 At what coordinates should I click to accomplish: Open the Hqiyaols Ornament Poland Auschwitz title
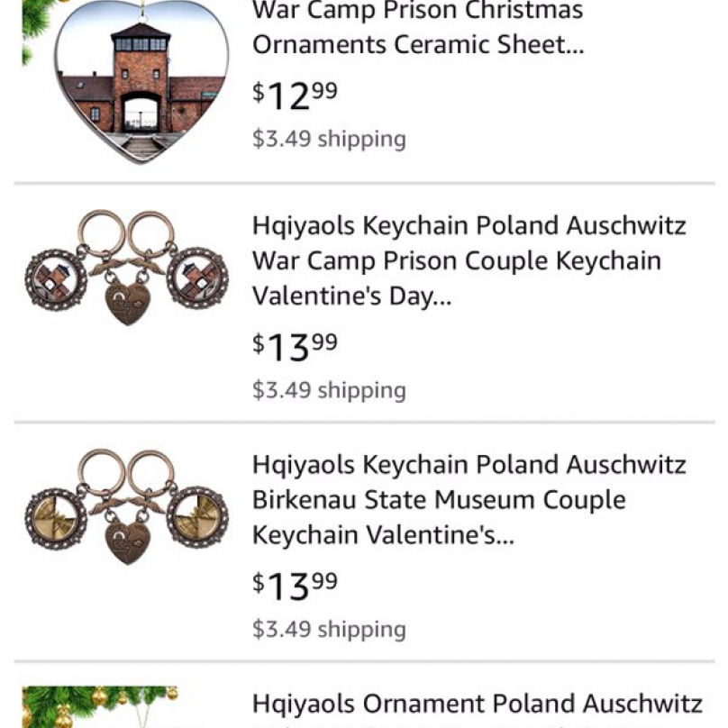tap(478, 704)
